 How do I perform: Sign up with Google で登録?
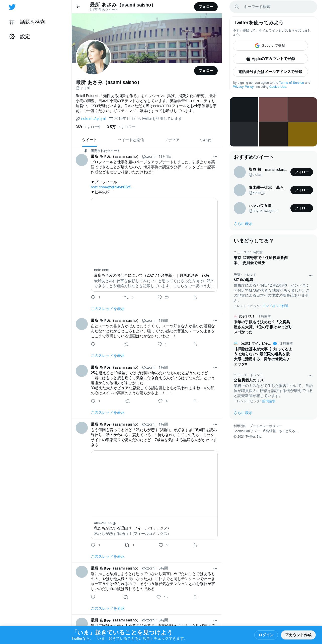coord(270,46)
